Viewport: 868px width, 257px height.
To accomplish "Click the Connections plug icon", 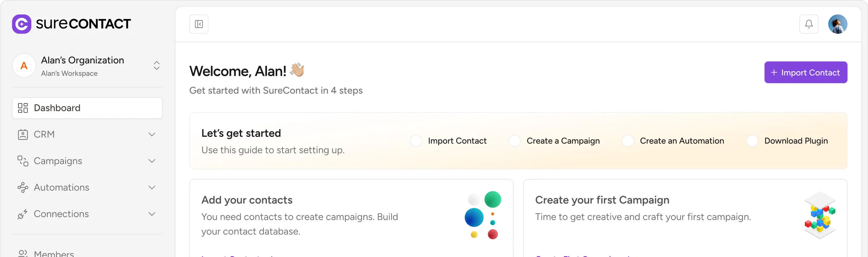I will coord(23,214).
